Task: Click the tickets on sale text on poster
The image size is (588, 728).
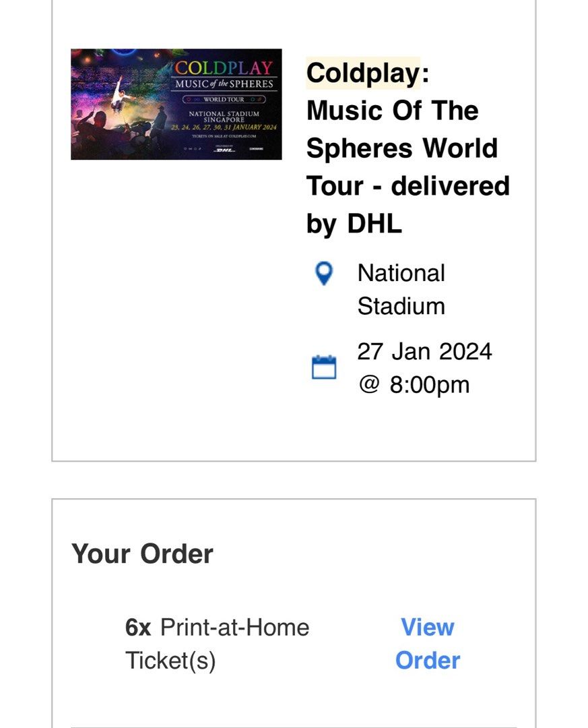Action: 223,135
